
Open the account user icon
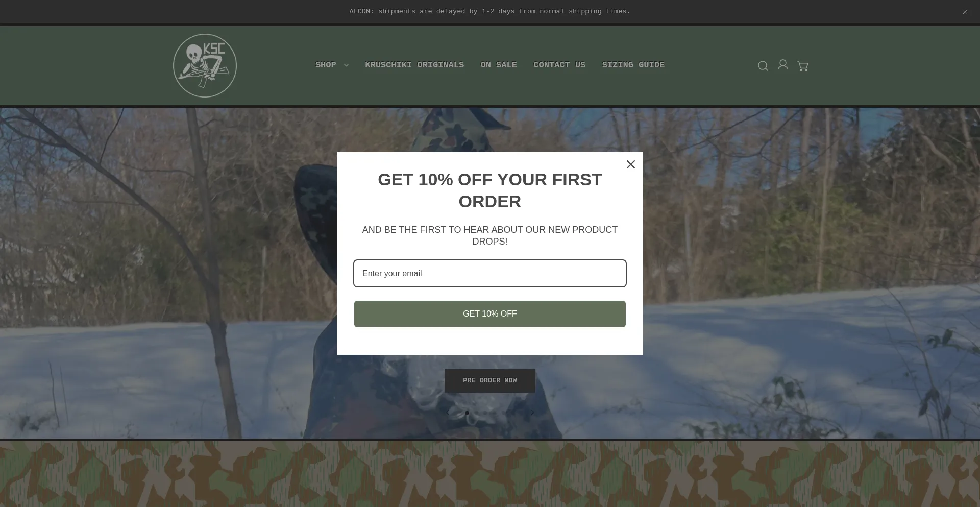783,64
